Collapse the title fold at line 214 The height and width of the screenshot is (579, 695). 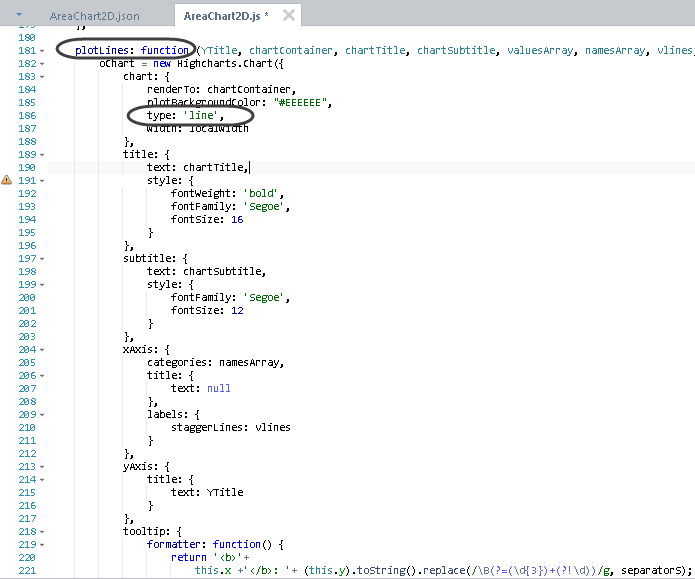click(42, 480)
